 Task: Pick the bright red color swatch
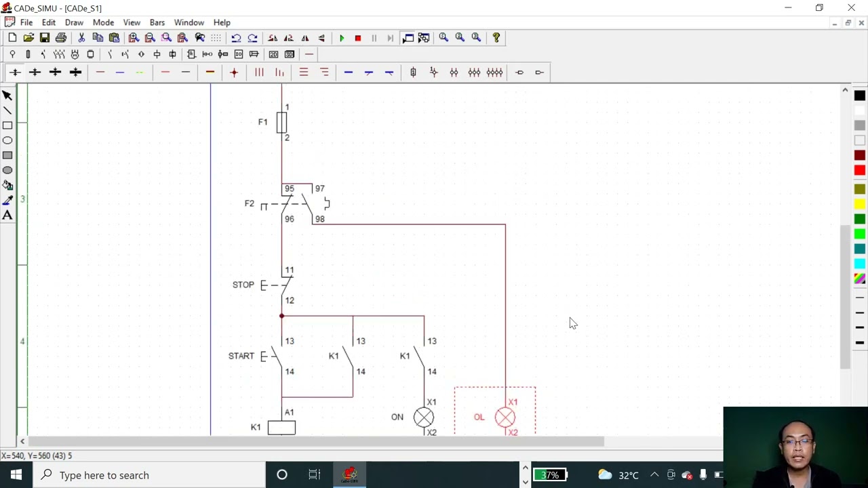pos(860,171)
